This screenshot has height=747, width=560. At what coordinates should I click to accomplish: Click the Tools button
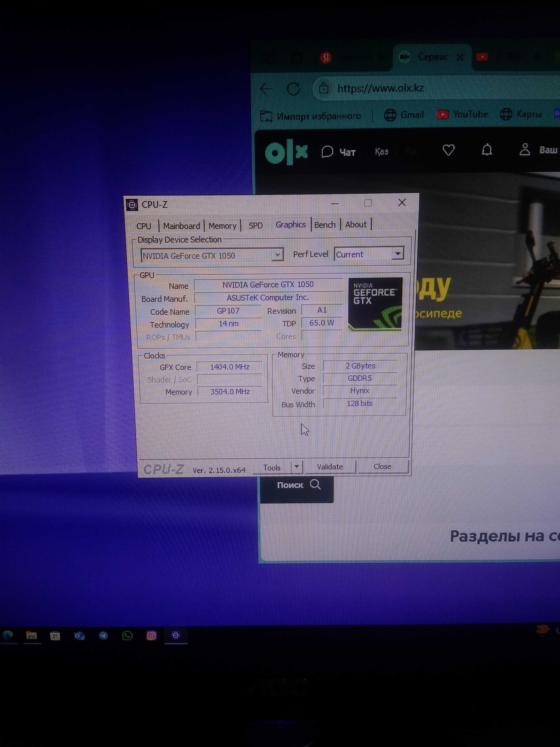(x=272, y=467)
